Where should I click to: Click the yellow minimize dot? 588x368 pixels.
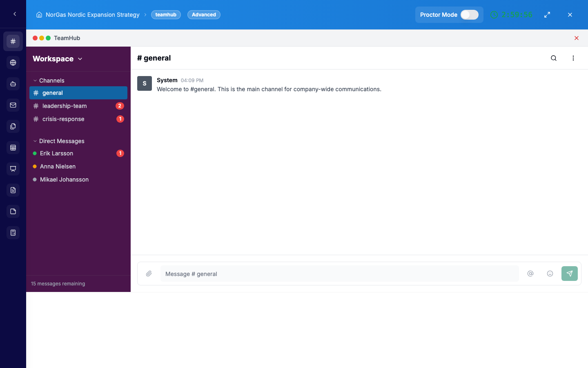tap(42, 38)
